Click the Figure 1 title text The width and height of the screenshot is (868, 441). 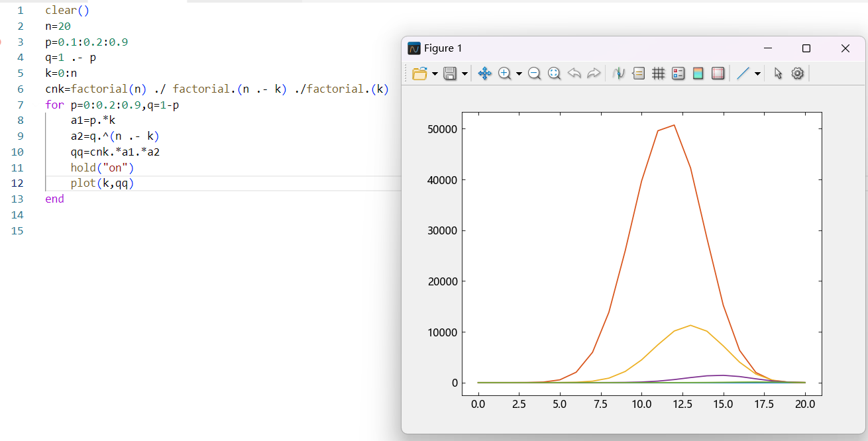pyautogui.click(x=443, y=48)
